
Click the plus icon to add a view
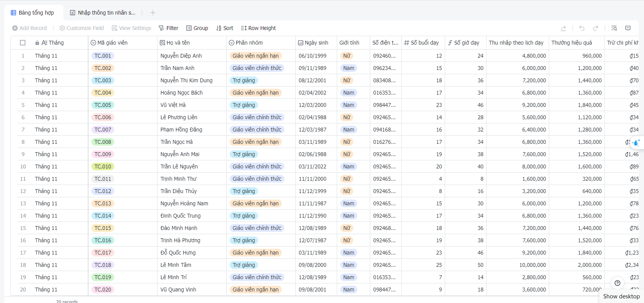(153, 13)
